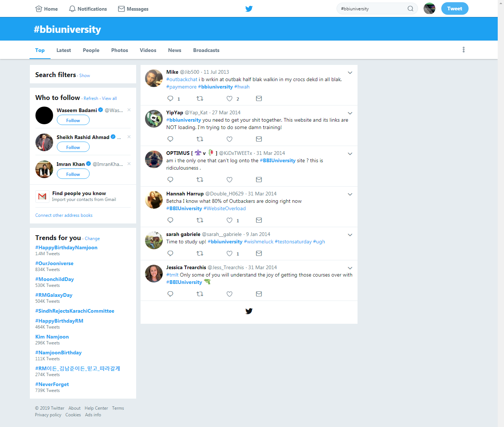Show the search filters

coord(84,76)
